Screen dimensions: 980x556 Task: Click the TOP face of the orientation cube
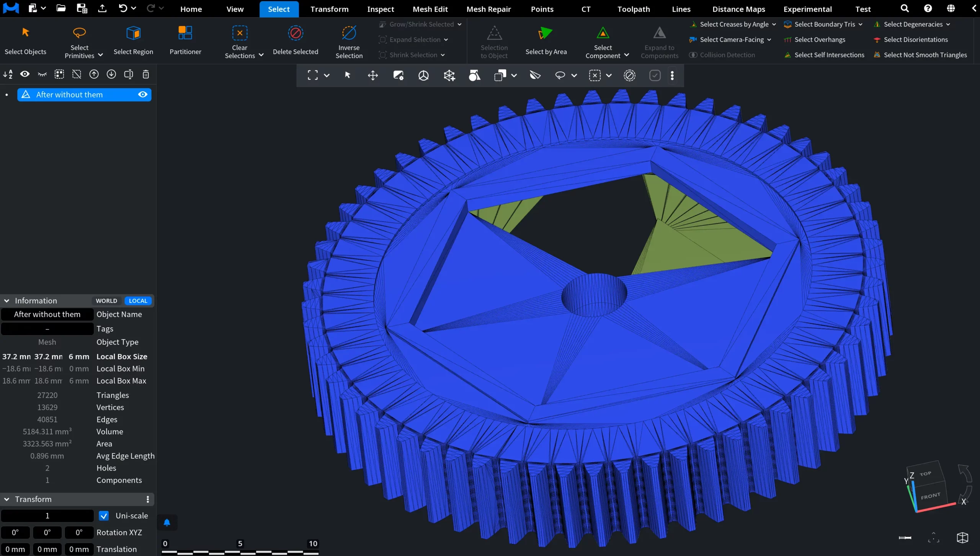[x=925, y=474]
